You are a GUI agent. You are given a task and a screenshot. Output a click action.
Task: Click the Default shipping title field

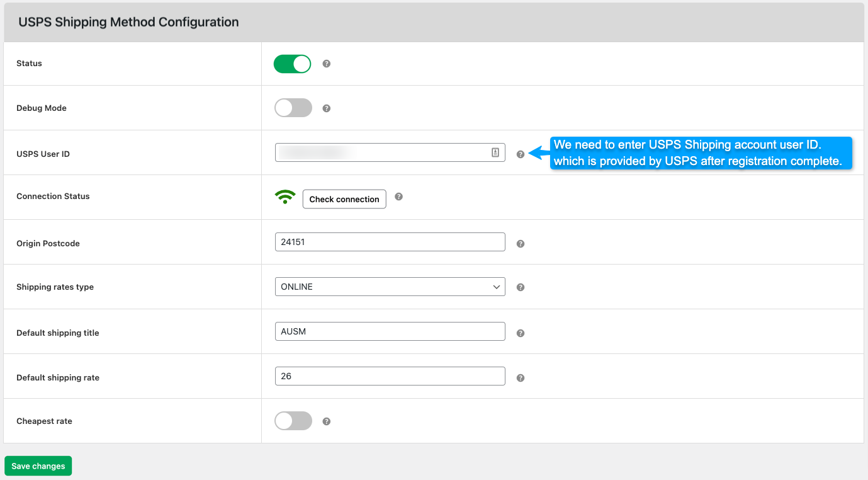pos(390,331)
